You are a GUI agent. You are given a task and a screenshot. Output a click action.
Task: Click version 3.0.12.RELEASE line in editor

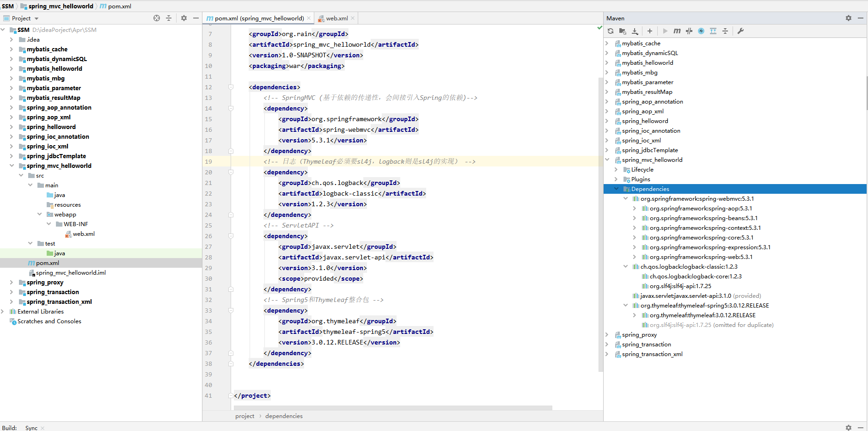tap(339, 342)
